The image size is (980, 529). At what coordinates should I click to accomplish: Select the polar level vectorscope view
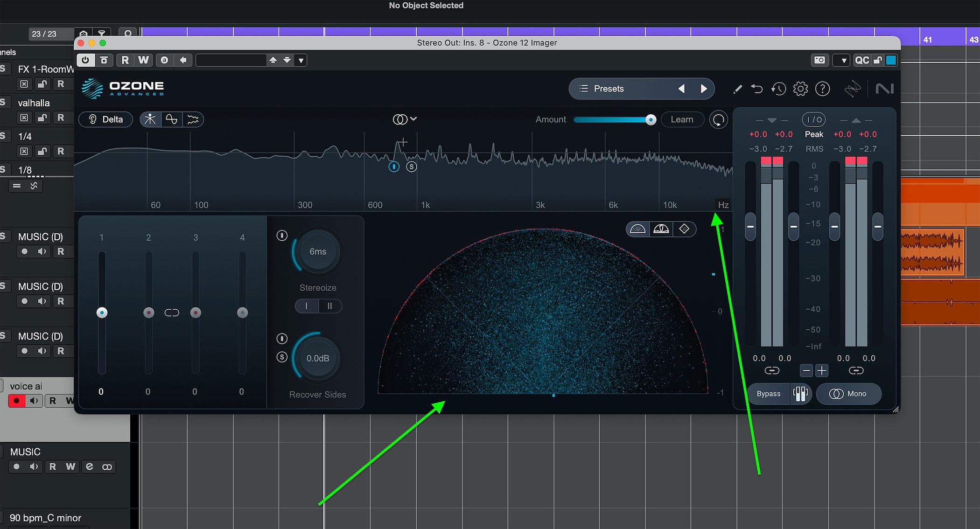[661, 229]
